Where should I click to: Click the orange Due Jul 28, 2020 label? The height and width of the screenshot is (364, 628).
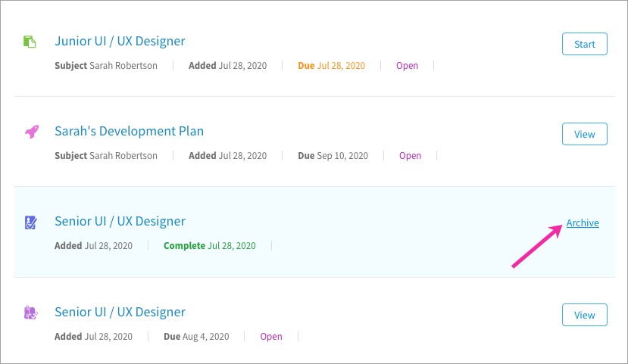331,66
